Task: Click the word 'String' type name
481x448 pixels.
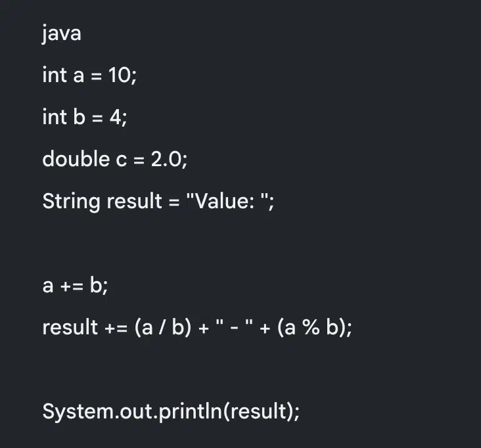Action: (71, 202)
